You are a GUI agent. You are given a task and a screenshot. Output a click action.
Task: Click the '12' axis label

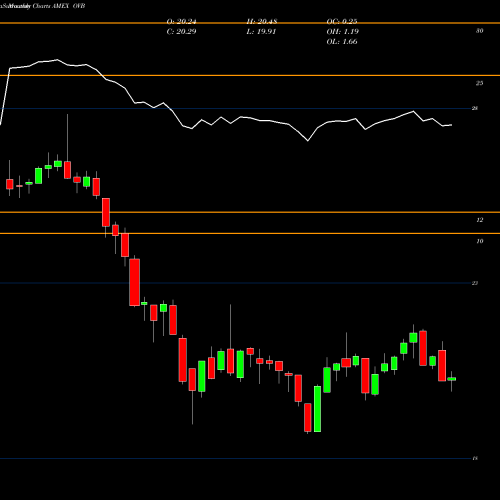coord(479,220)
